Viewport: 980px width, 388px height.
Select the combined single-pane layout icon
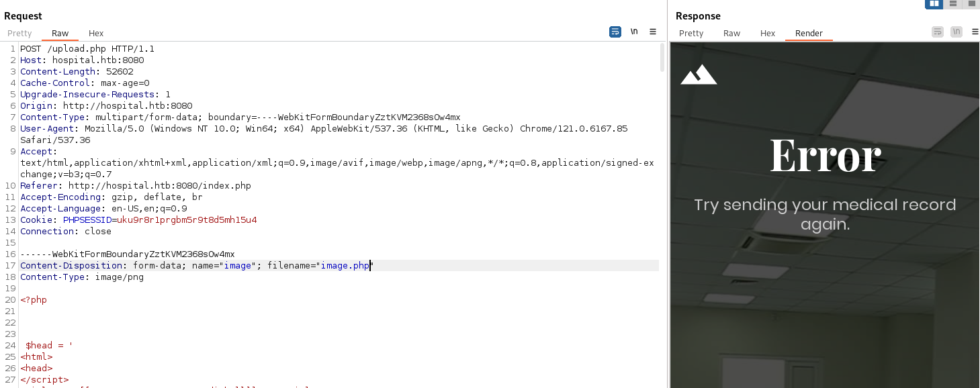(x=971, y=3)
